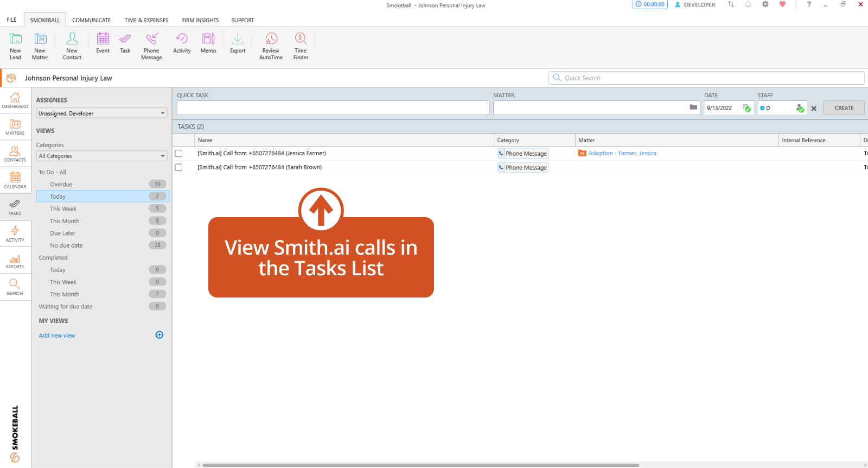Open Contacts in the left sidebar
This screenshot has width=868, height=468.
click(15, 154)
